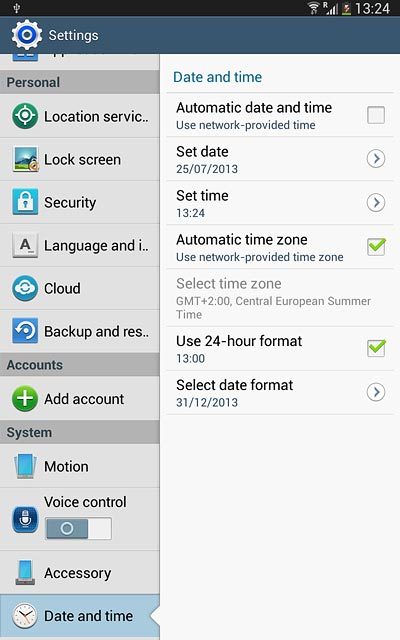Screen dimensions: 400x640
Task: Toggle the Voice control switch
Action: pos(78,529)
